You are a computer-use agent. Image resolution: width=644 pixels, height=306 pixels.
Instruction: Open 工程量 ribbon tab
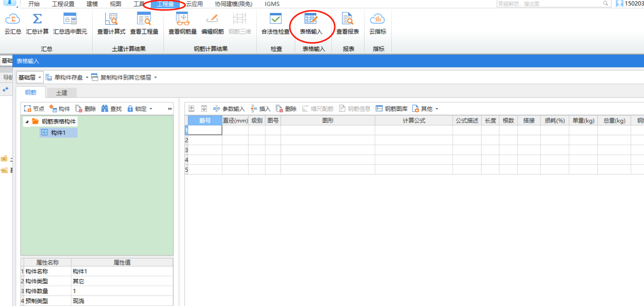point(165,4)
